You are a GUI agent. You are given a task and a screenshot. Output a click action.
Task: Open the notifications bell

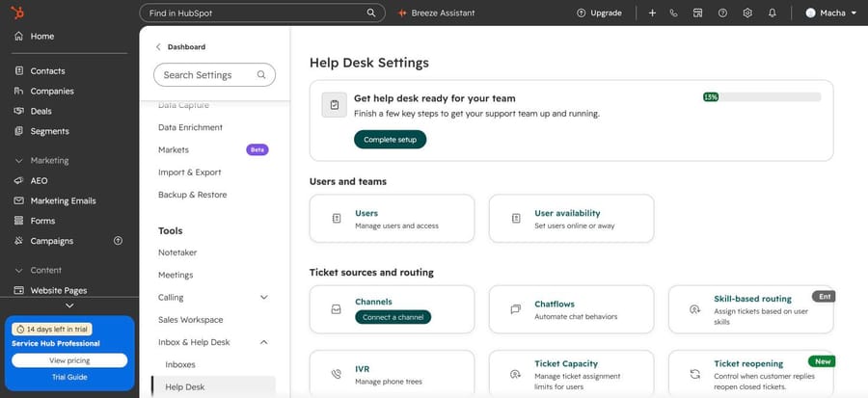coord(773,13)
